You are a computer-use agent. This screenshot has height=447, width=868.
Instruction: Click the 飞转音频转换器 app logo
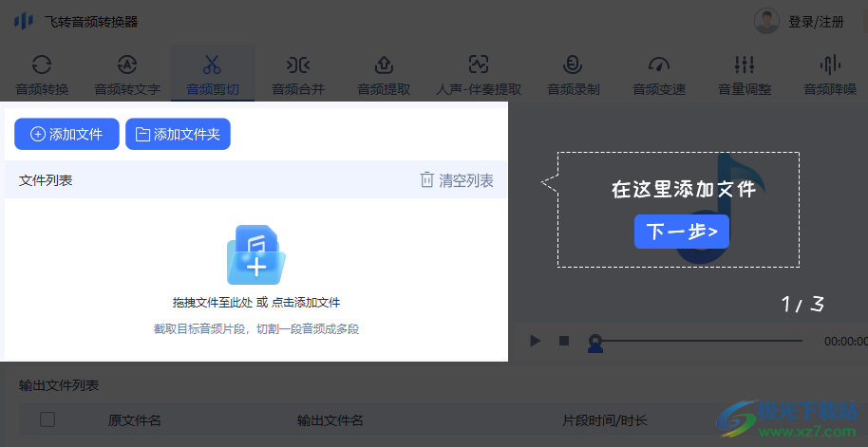(x=24, y=22)
